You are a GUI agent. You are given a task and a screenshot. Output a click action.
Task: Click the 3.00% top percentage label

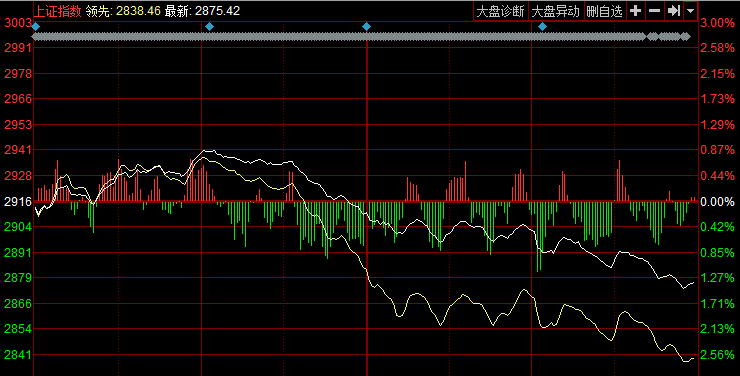pyautogui.click(x=717, y=23)
